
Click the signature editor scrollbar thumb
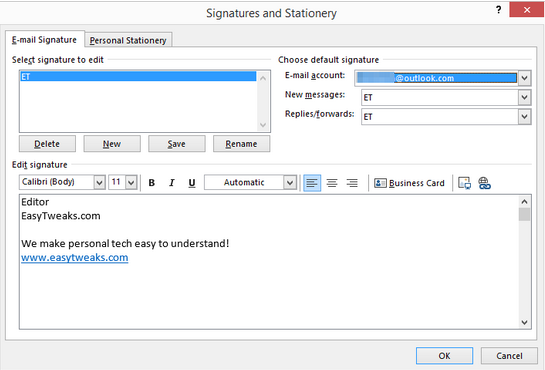click(524, 214)
